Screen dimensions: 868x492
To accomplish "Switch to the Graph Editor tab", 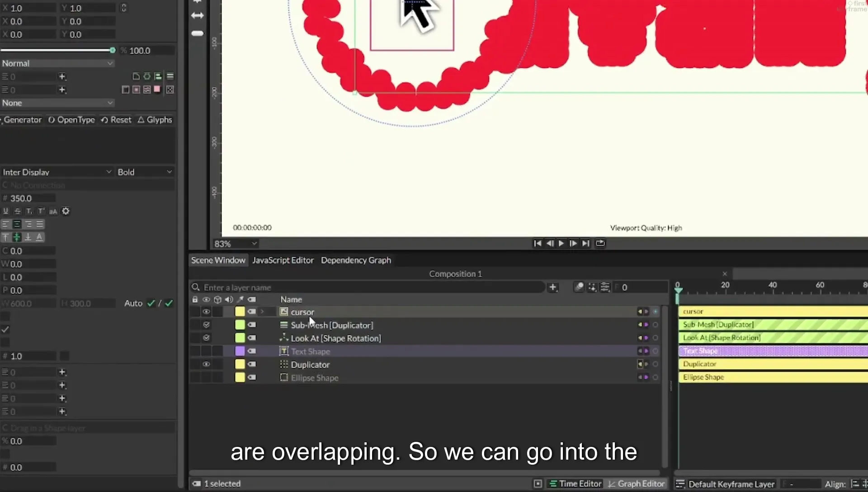I will (x=637, y=484).
